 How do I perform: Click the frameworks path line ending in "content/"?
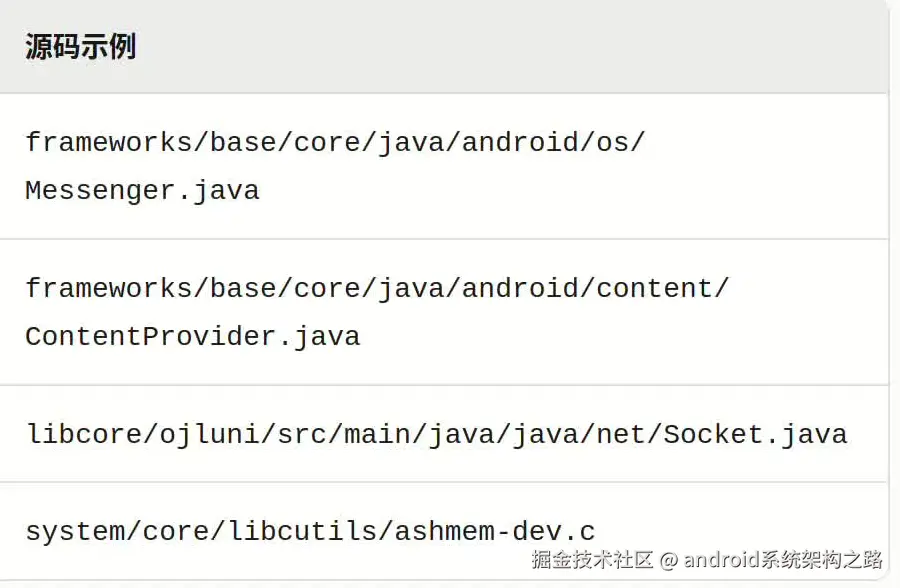pyautogui.click(x=377, y=288)
